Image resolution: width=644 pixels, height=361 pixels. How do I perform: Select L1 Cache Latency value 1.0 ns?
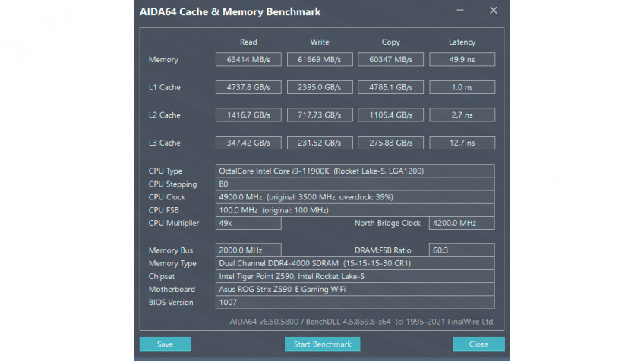pos(462,87)
